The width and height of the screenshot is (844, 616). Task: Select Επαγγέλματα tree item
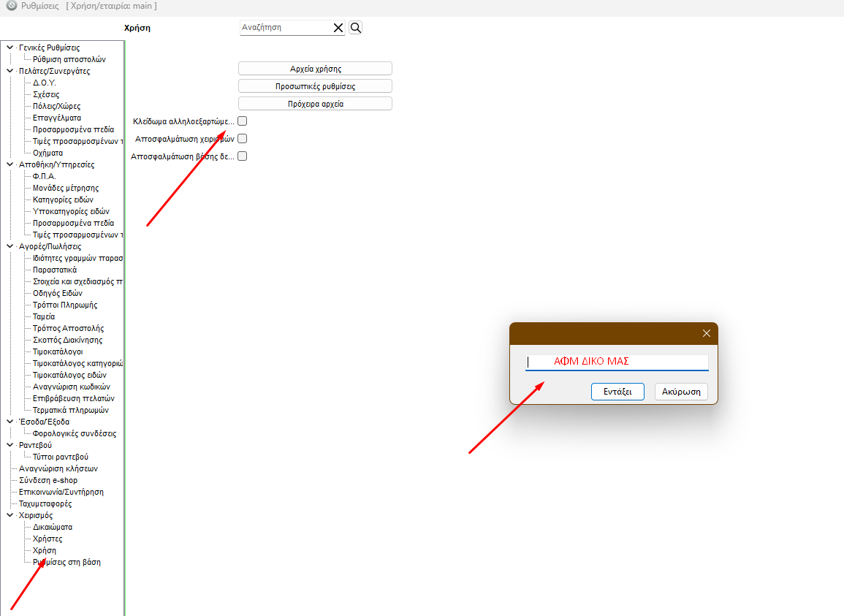click(x=57, y=118)
